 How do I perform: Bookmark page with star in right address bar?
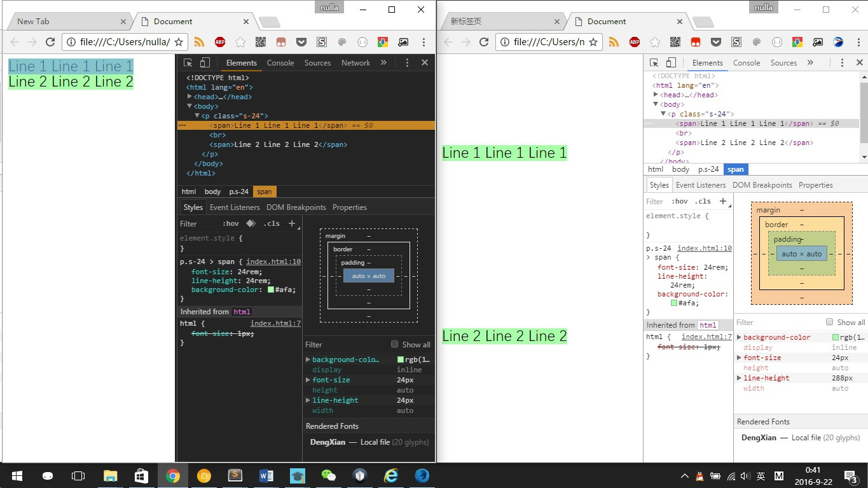point(593,42)
